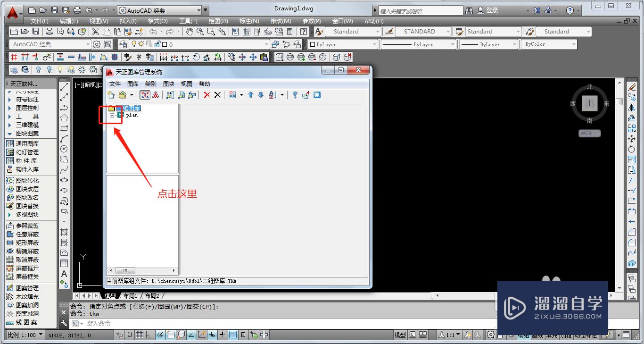This screenshot has width=644, height=344.
Task: Click the WCS label under view cube
Action: point(589,134)
